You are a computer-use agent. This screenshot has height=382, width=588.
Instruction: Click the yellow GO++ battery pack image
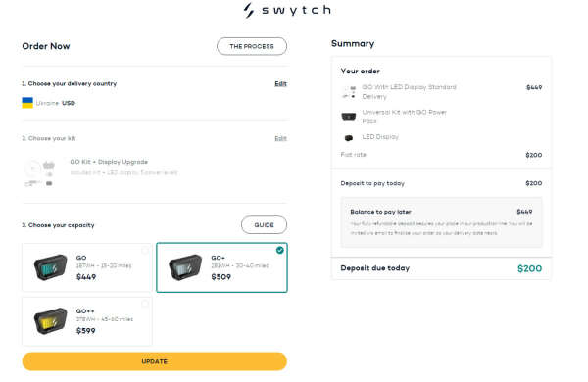pos(51,321)
